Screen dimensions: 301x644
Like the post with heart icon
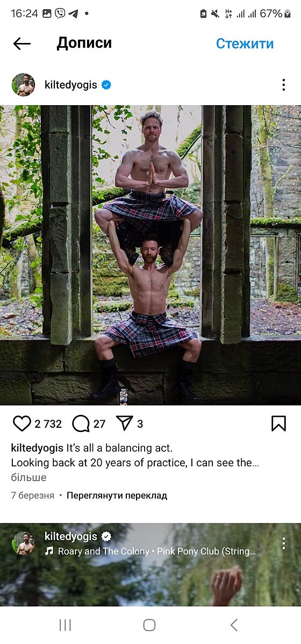point(21,424)
